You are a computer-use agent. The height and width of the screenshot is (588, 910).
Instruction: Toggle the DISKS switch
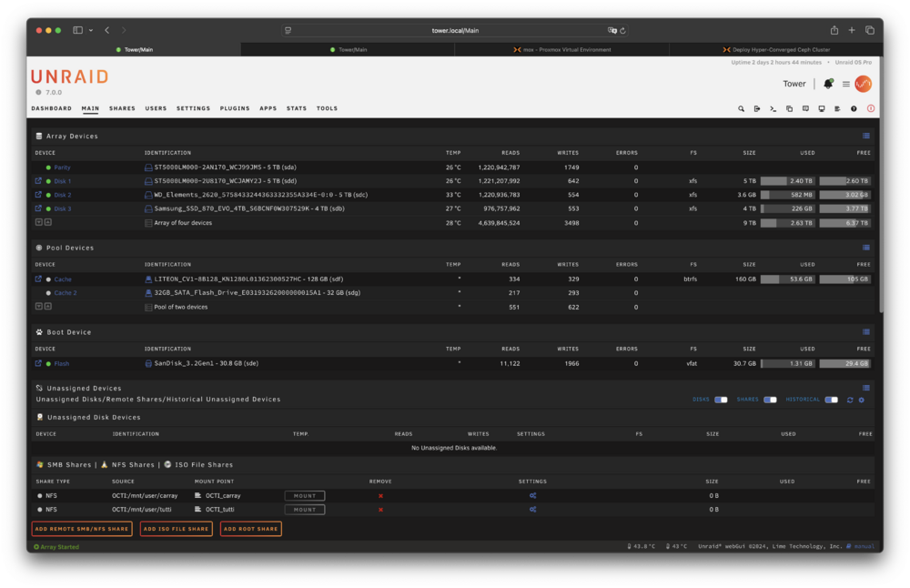pos(721,400)
